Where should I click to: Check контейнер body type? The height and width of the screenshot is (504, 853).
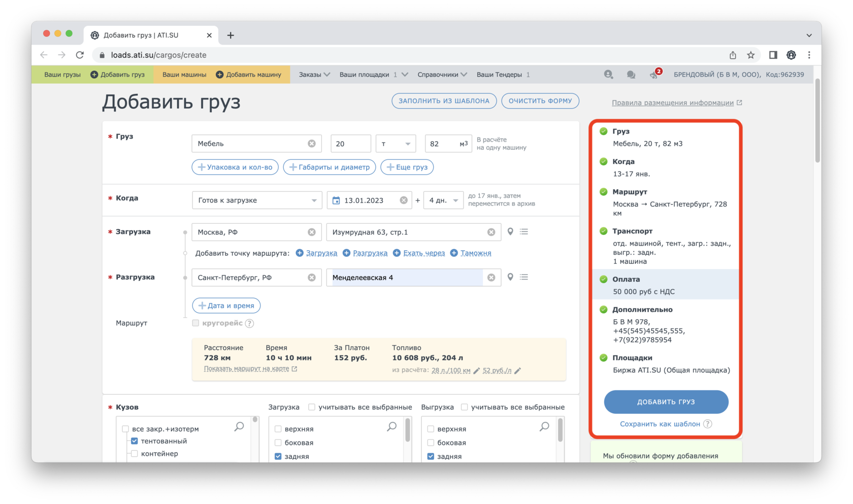pos(135,454)
